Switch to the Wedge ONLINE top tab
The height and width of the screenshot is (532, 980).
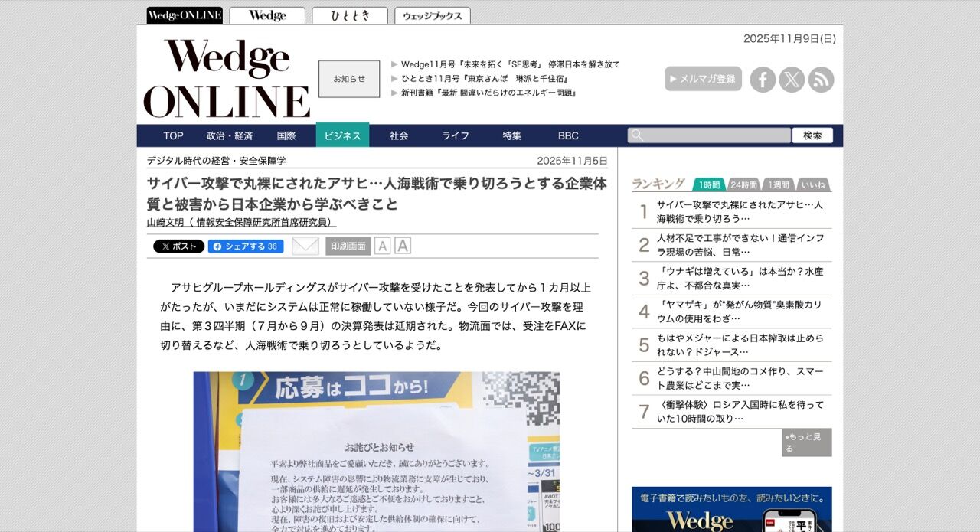[185, 15]
